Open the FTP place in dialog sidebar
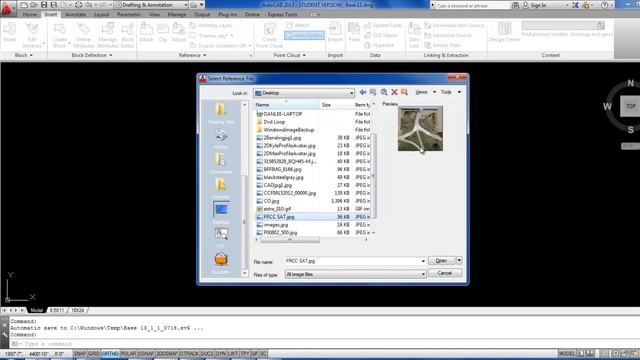The image size is (640, 360). click(x=221, y=238)
